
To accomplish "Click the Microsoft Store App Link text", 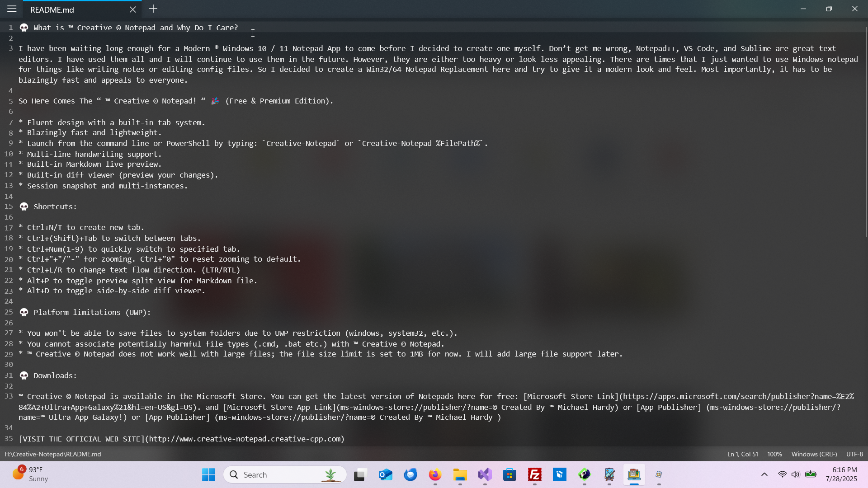I will [280, 408].
